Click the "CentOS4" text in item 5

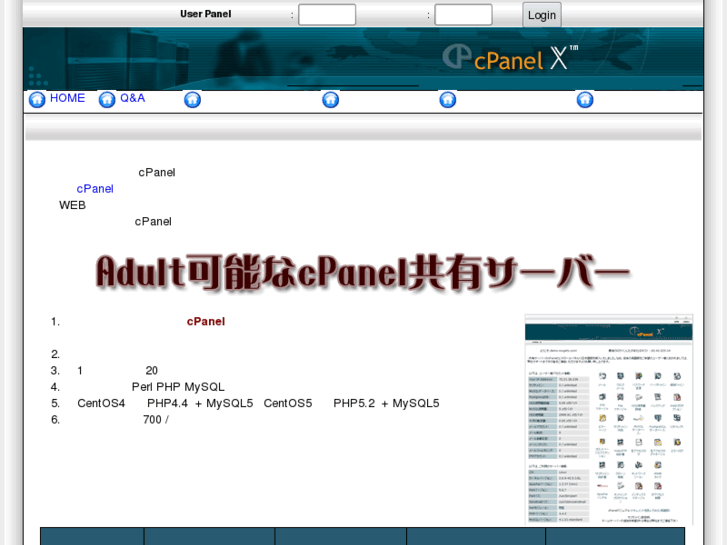click(x=101, y=403)
